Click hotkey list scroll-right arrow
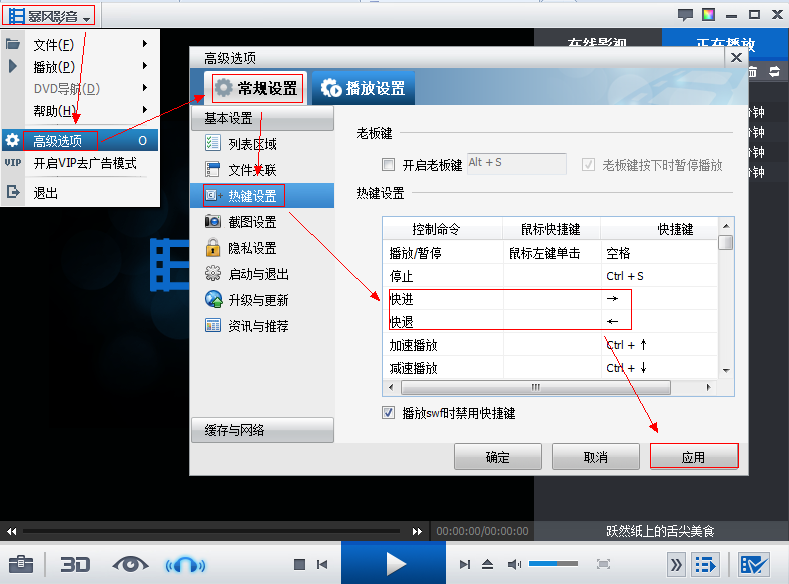Screen dimensions: 789x584 [x=708, y=387]
